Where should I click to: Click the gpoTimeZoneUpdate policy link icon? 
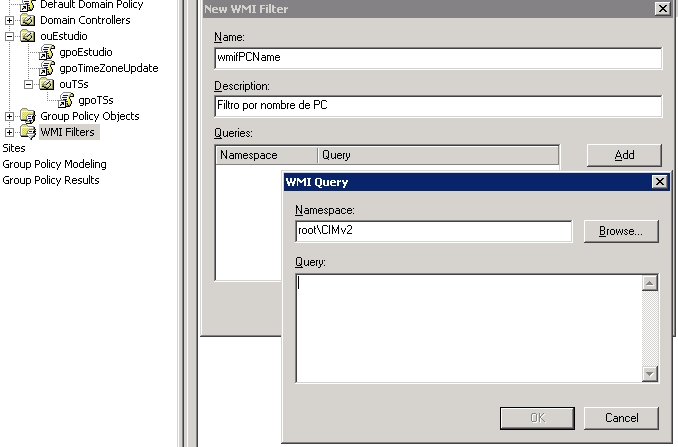[47, 68]
